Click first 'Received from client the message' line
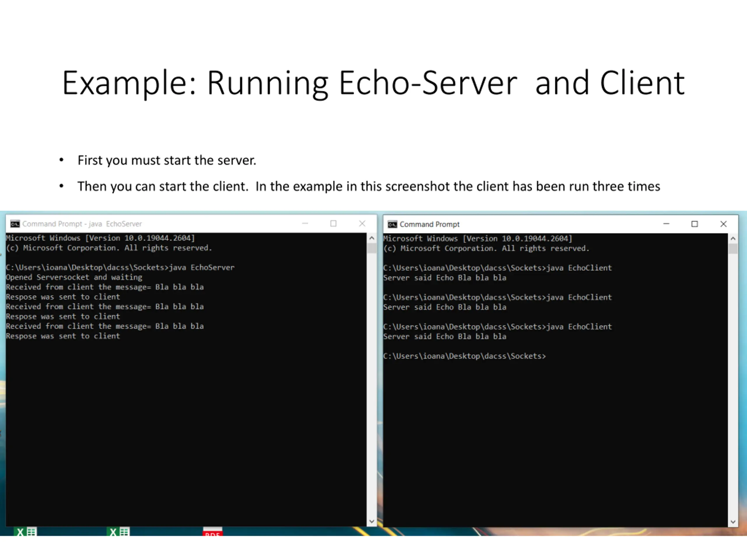 pyautogui.click(x=105, y=287)
